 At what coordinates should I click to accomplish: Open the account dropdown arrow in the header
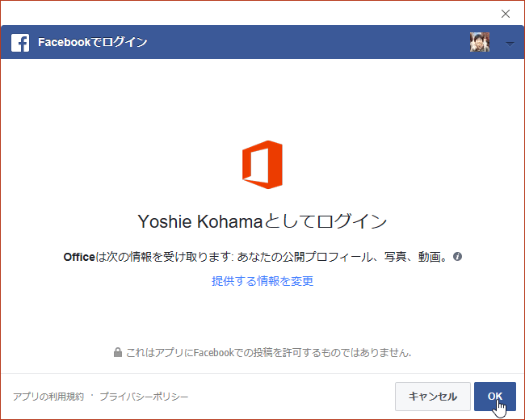tap(510, 44)
